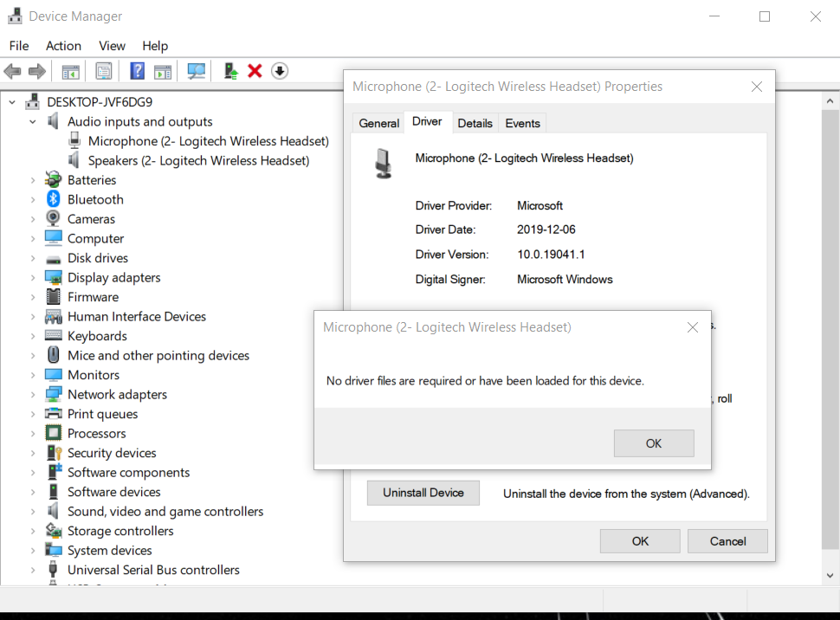
Task: Switch to the General tab
Action: click(378, 123)
